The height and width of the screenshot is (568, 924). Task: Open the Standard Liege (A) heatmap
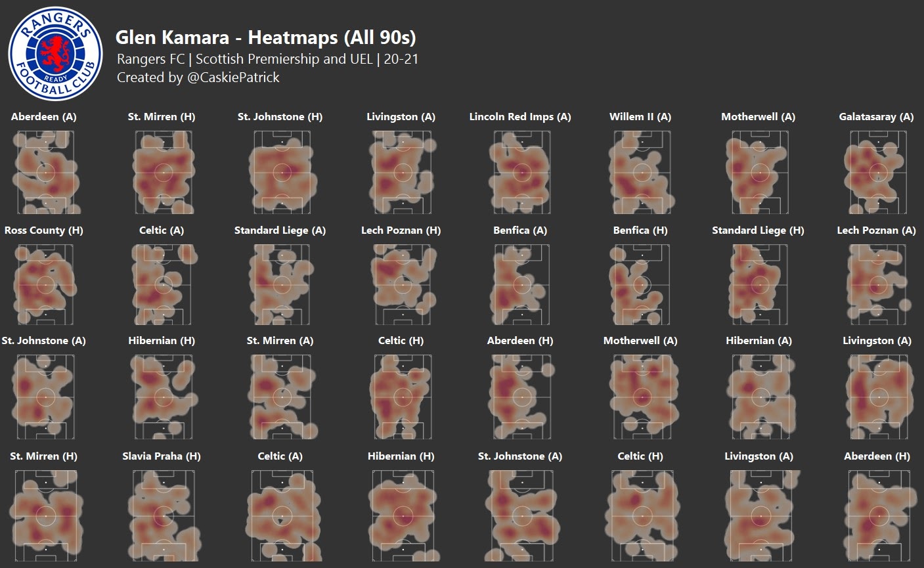282,284
